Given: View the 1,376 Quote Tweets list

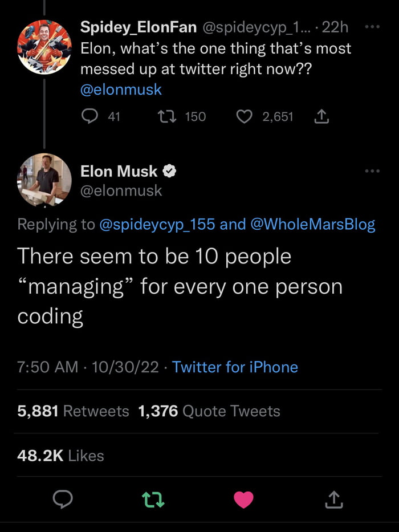Looking at the screenshot, I should [x=209, y=411].
